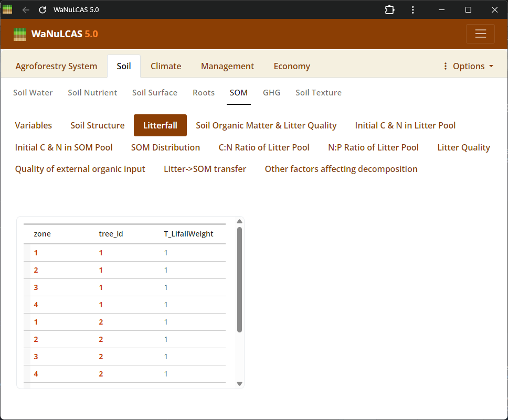Click the back arrow icon

point(26,10)
